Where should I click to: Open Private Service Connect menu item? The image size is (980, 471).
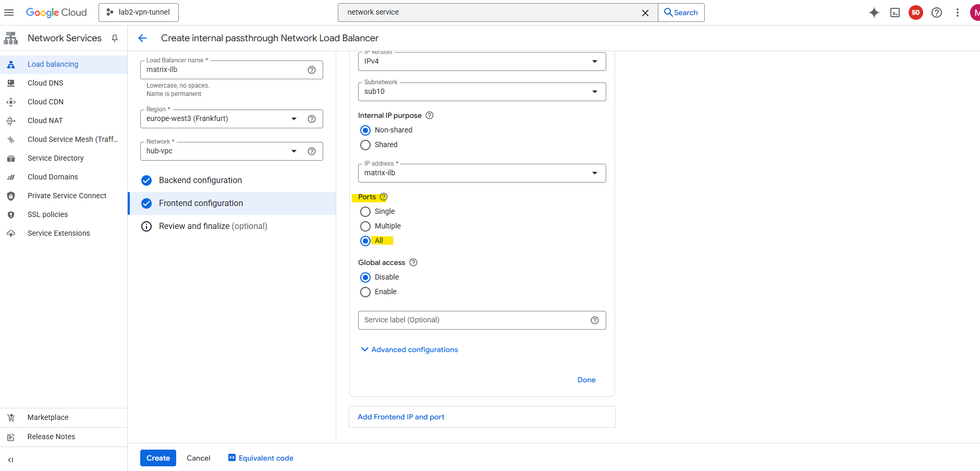click(x=67, y=196)
